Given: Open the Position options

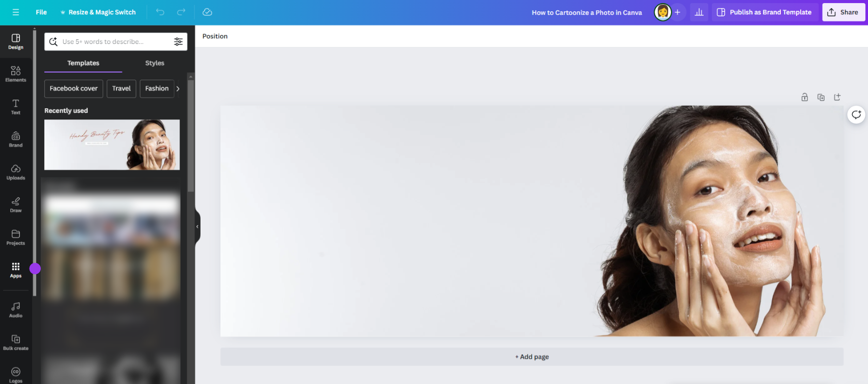Looking at the screenshot, I should tap(215, 36).
